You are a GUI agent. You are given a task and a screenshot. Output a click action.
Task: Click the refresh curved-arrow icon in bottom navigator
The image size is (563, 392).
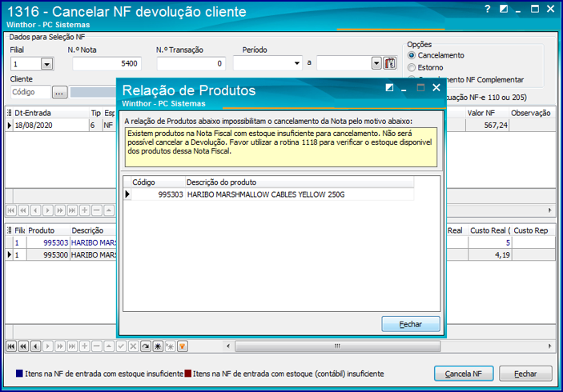click(146, 346)
